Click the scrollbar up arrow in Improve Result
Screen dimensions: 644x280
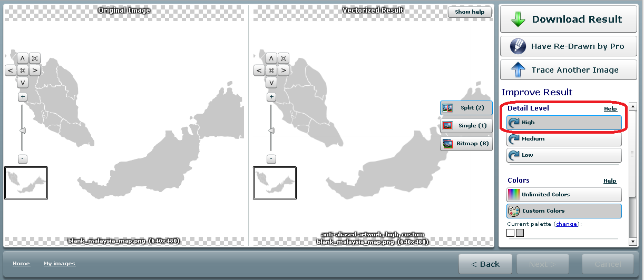coord(633,107)
